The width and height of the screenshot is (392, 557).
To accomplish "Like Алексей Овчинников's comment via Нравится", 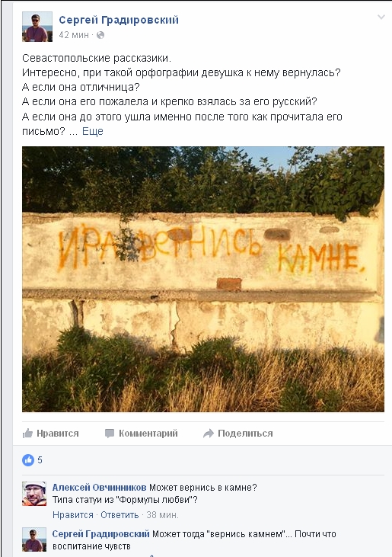I will tap(73, 515).
